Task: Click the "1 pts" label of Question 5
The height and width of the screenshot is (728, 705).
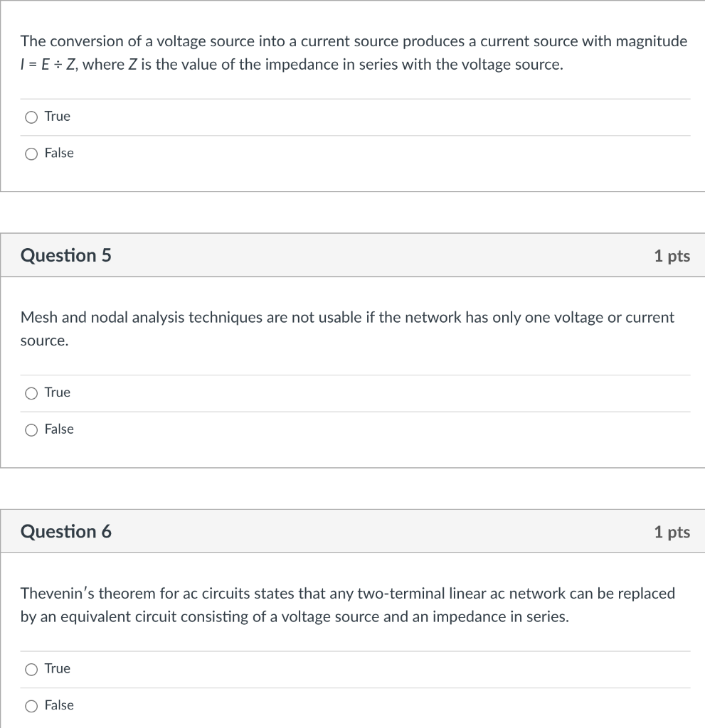Action: [672, 256]
